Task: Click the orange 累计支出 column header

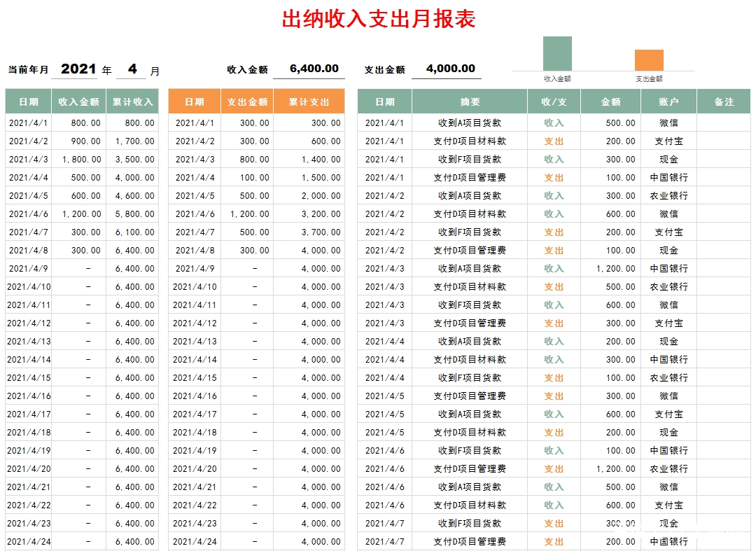Action: click(309, 102)
